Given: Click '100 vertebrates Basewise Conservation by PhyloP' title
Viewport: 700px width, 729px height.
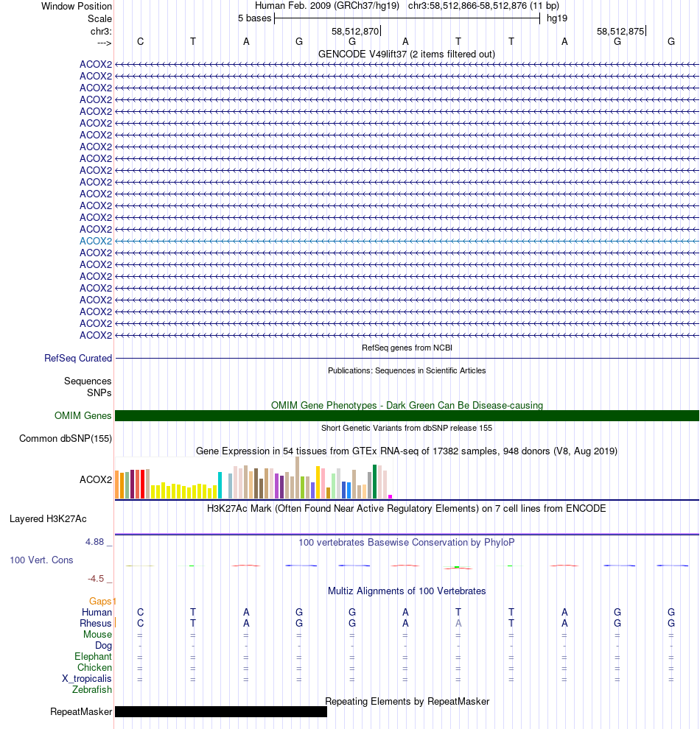Looking at the screenshot, I should click(x=407, y=542).
